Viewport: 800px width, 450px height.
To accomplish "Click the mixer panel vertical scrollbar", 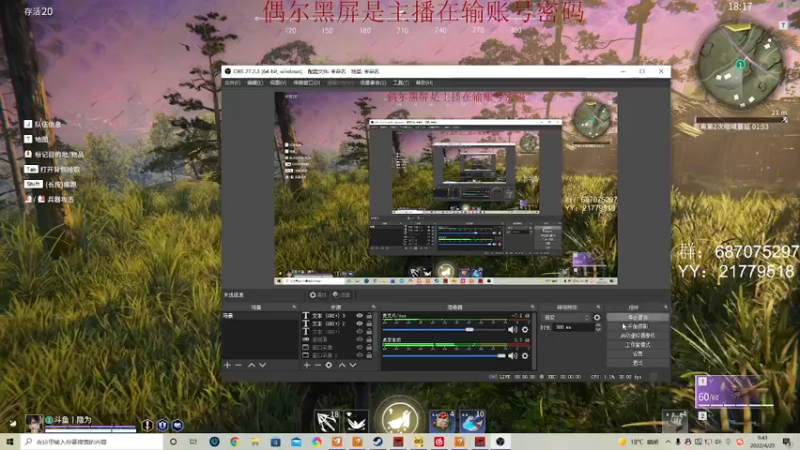I will pos(534,339).
